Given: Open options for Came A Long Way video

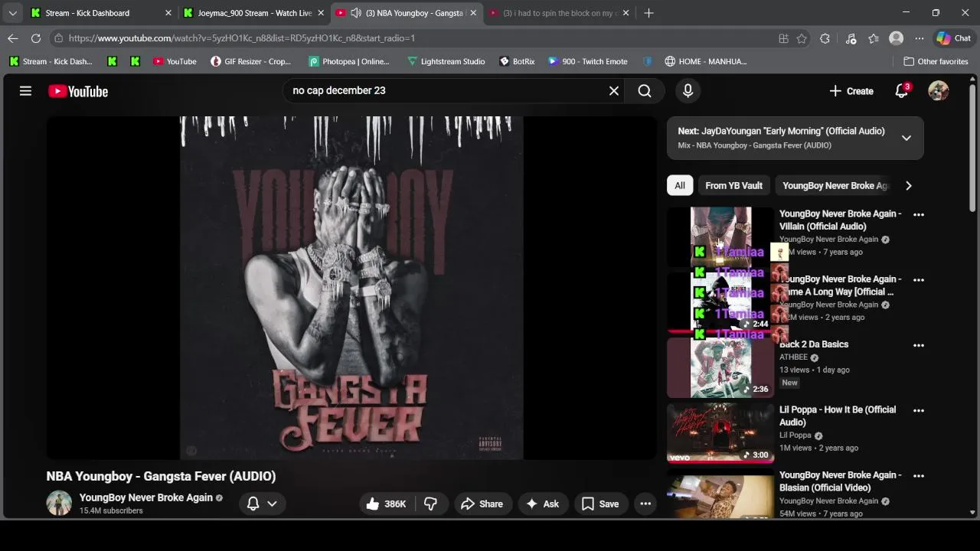Looking at the screenshot, I should (x=919, y=279).
